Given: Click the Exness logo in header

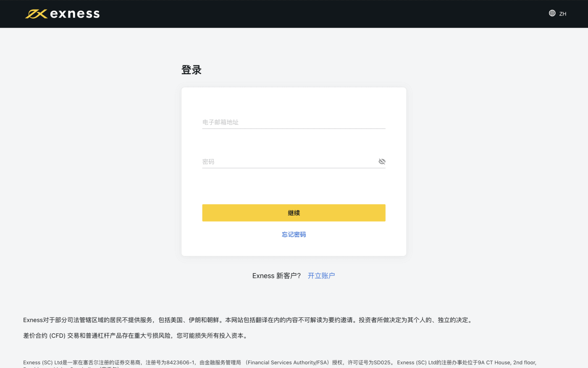Looking at the screenshot, I should [x=62, y=14].
